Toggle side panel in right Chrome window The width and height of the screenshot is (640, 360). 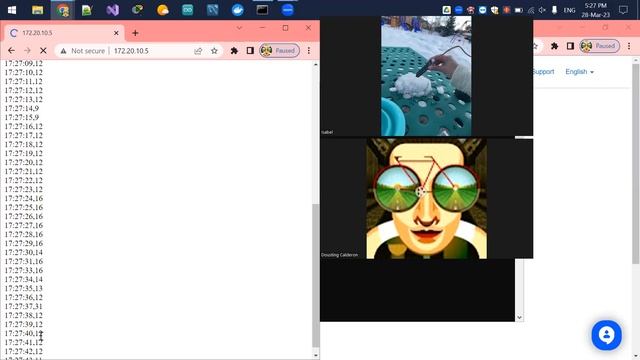570,46
